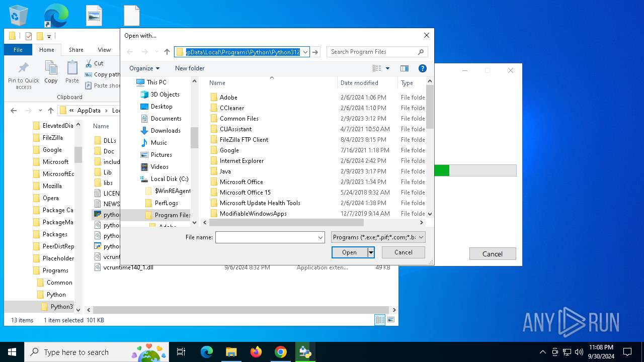The height and width of the screenshot is (362, 644).
Task: Sort by the Date modified column header
Action: [359, 83]
